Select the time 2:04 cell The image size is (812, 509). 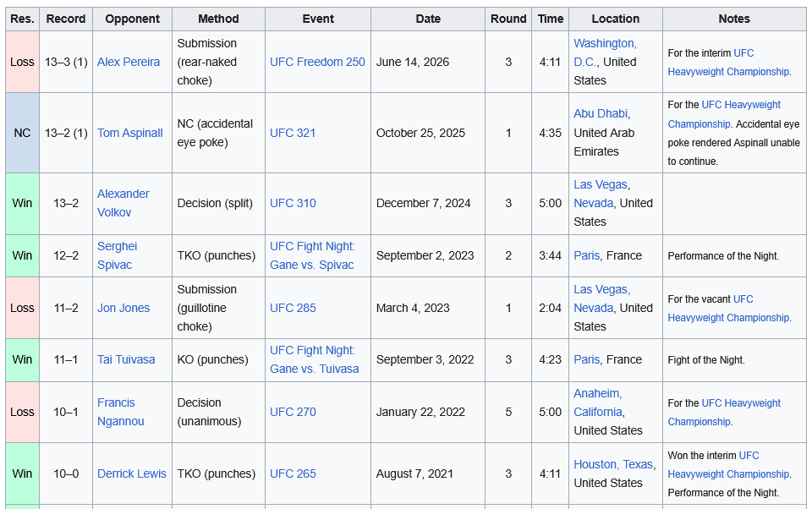[550, 308]
